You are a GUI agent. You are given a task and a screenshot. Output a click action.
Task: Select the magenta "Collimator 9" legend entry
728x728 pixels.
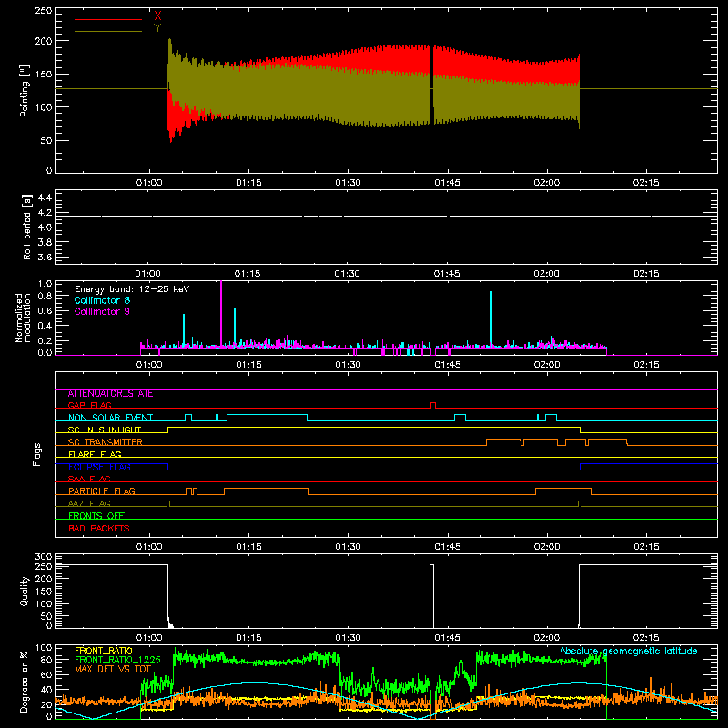[102, 311]
